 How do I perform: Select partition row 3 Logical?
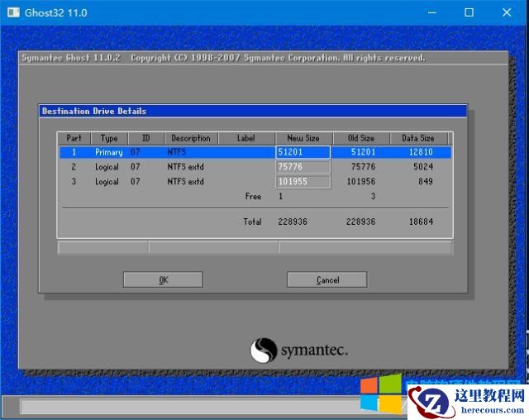(255, 182)
